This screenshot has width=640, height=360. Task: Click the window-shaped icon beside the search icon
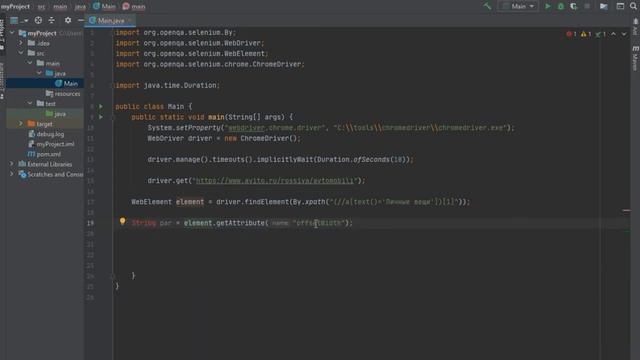point(620,6)
